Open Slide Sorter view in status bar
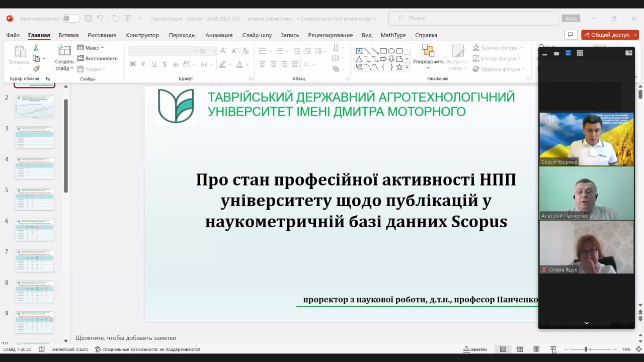The width and height of the screenshot is (644, 362). point(520,349)
